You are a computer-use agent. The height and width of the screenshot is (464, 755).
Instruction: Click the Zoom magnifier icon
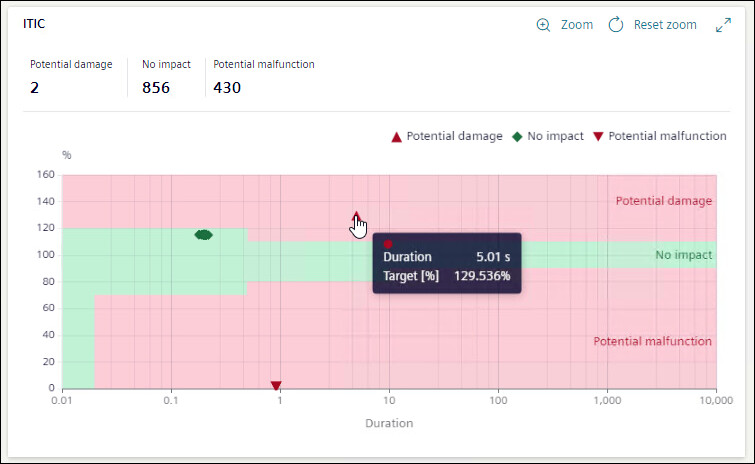pyautogui.click(x=544, y=25)
